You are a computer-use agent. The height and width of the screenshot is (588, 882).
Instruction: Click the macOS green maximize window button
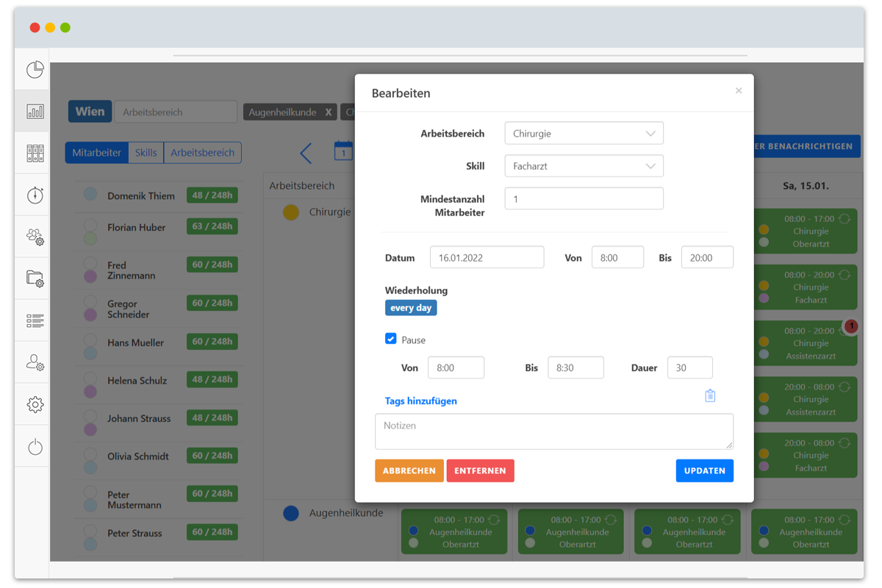point(65,27)
